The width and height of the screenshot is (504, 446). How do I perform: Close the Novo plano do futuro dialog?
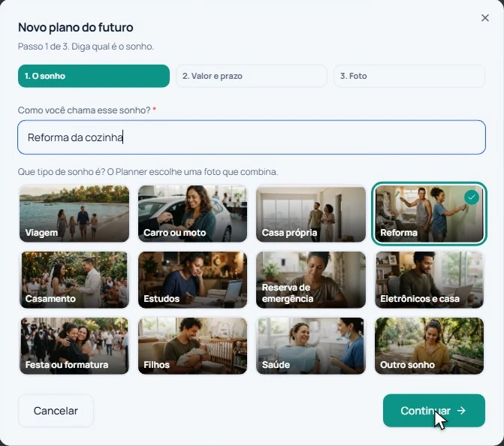pos(485,18)
